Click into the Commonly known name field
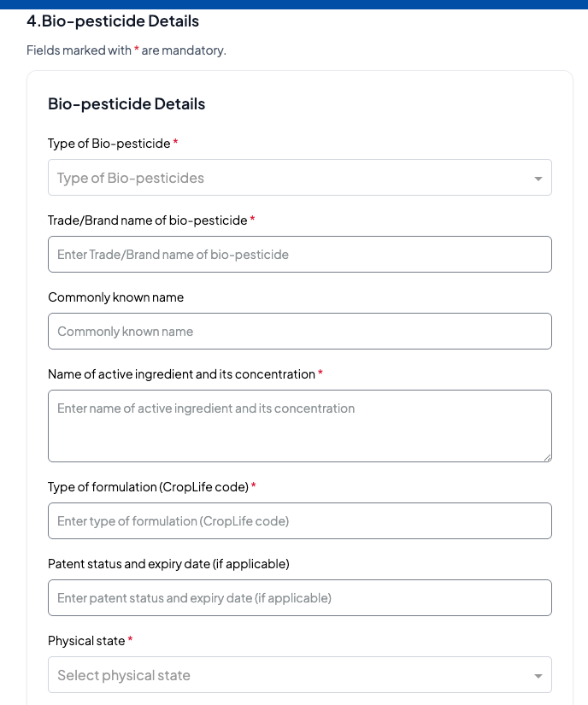This screenshot has width=588, height=705. [299, 332]
